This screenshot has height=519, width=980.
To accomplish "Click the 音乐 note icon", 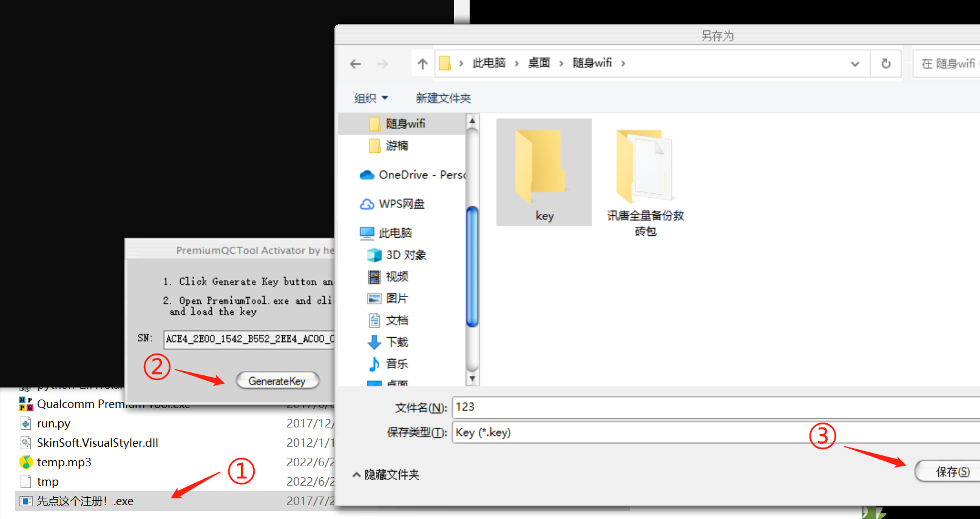I will tap(374, 364).
